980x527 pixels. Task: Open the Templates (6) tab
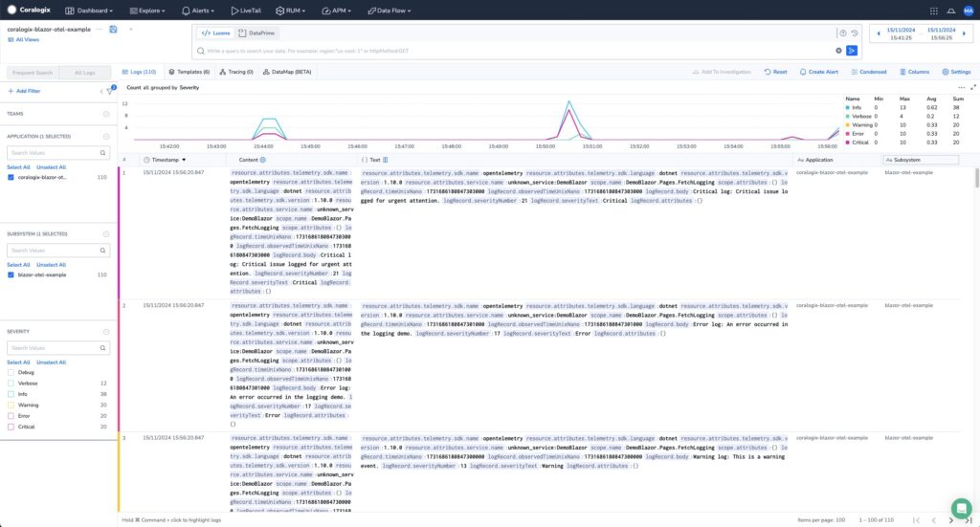[x=189, y=72]
